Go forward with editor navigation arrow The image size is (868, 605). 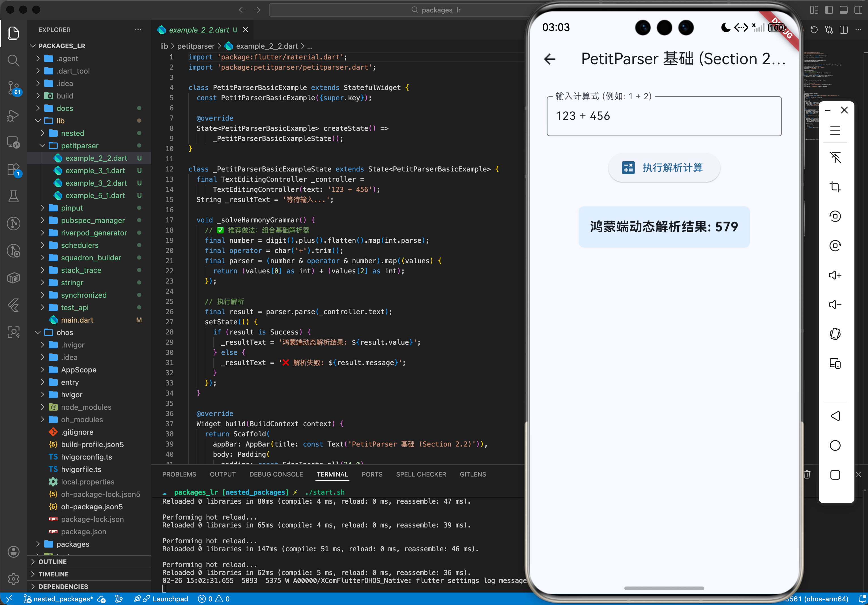257,10
